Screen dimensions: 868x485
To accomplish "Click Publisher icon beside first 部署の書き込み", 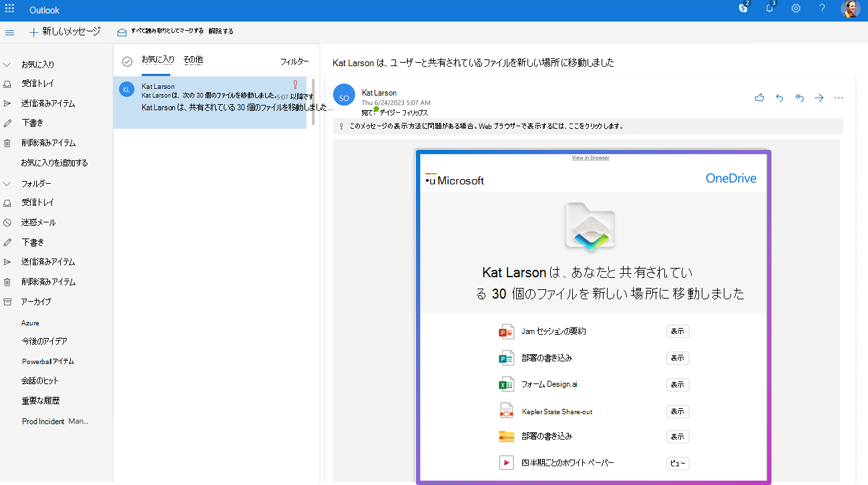I will [506, 358].
